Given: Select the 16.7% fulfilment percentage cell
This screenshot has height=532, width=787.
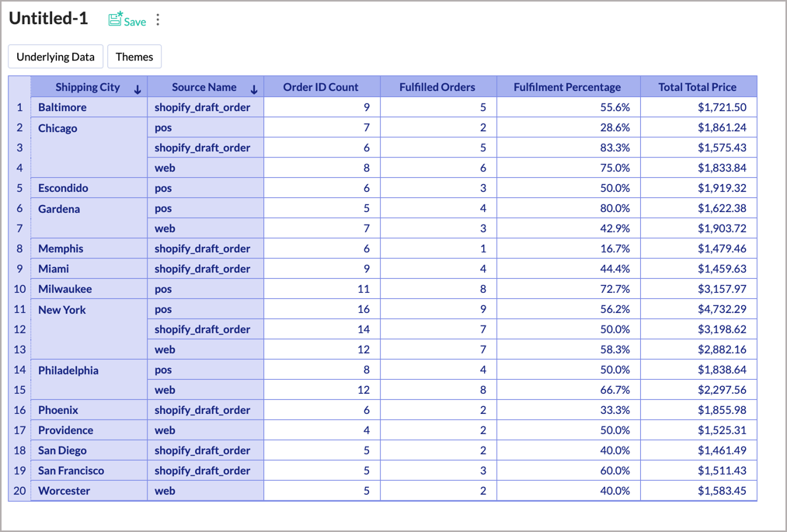Looking at the screenshot, I should click(x=615, y=249).
